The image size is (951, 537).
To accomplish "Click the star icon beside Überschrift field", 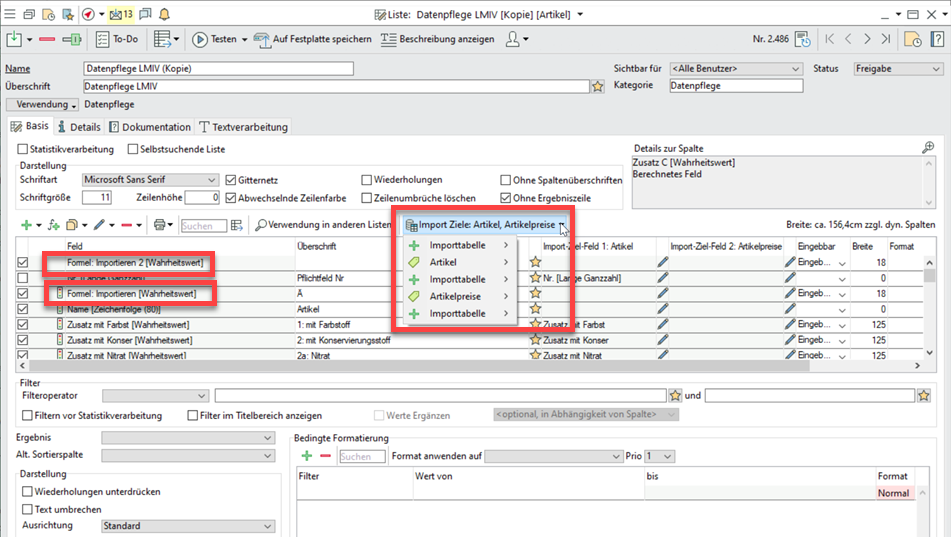I will coord(598,87).
